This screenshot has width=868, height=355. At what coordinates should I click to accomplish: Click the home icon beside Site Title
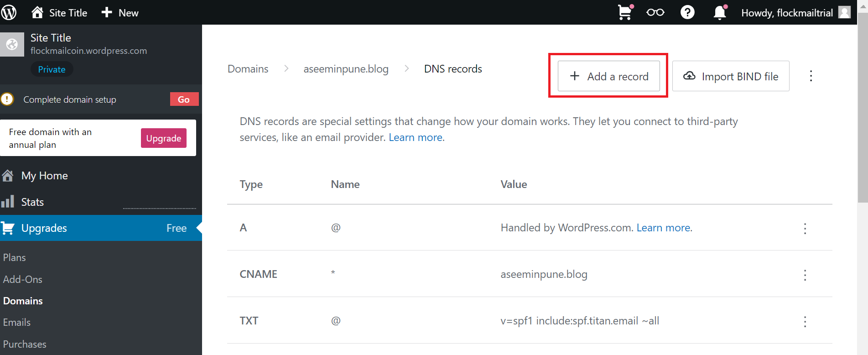click(37, 12)
